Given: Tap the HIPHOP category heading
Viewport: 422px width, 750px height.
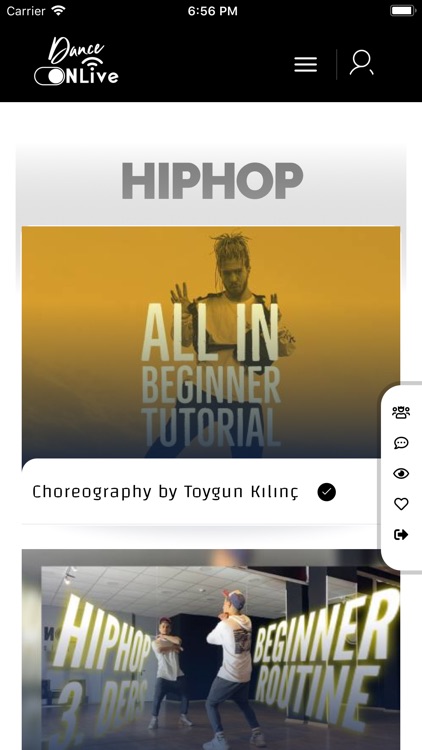Looking at the screenshot, I should pos(212,180).
